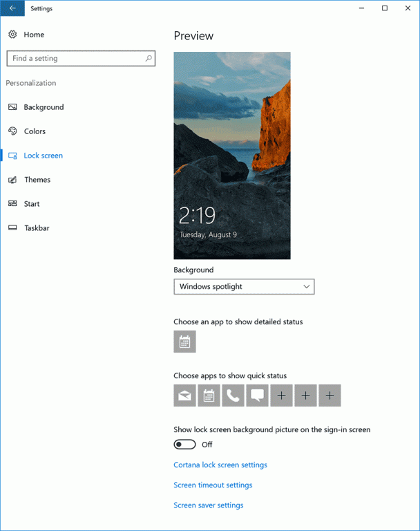Open Cortana lock screen settings link

(x=220, y=465)
